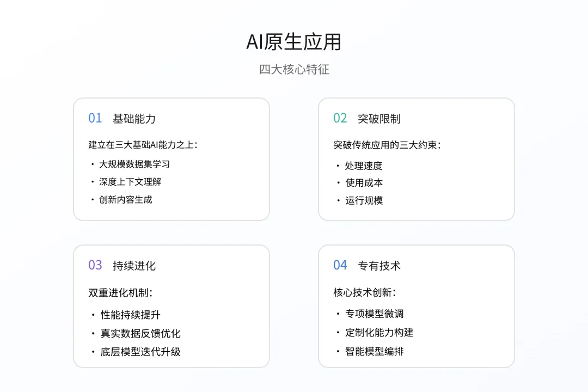Select the bullet '创新内容生成'
Image resolution: width=588 pixels, height=392 pixels.
126,200
